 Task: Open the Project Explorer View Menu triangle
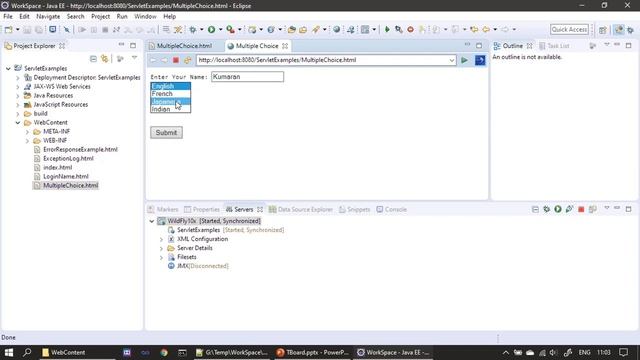click(134, 59)
